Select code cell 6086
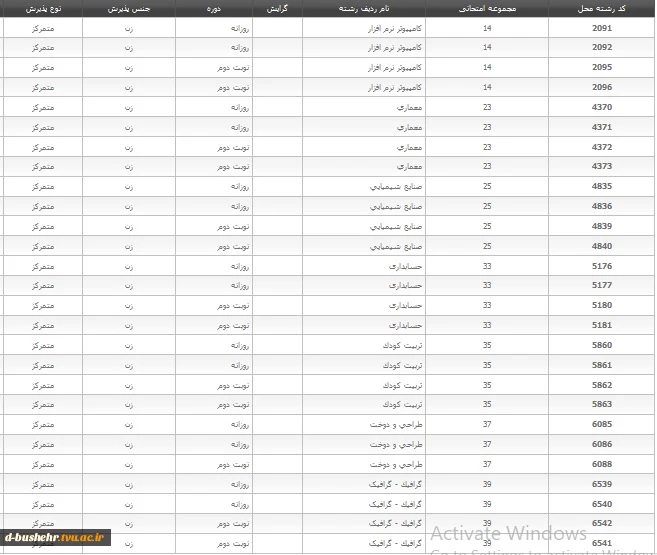 [x=602, y=444]
